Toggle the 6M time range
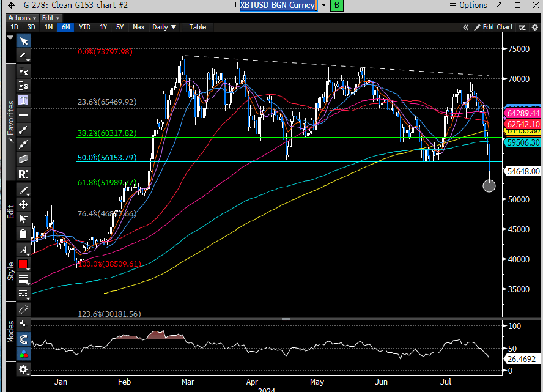The height and width of the screenshot is (392, 543). (65, 27)
